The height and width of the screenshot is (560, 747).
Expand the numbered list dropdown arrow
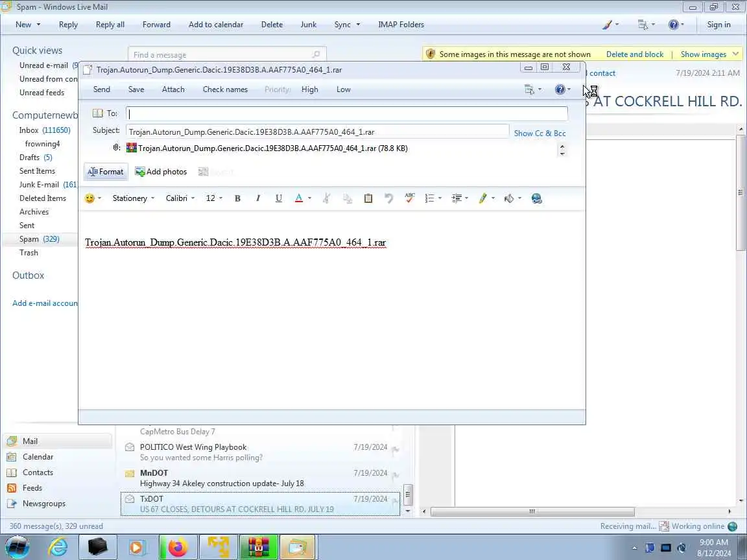[x=440, y=198]
